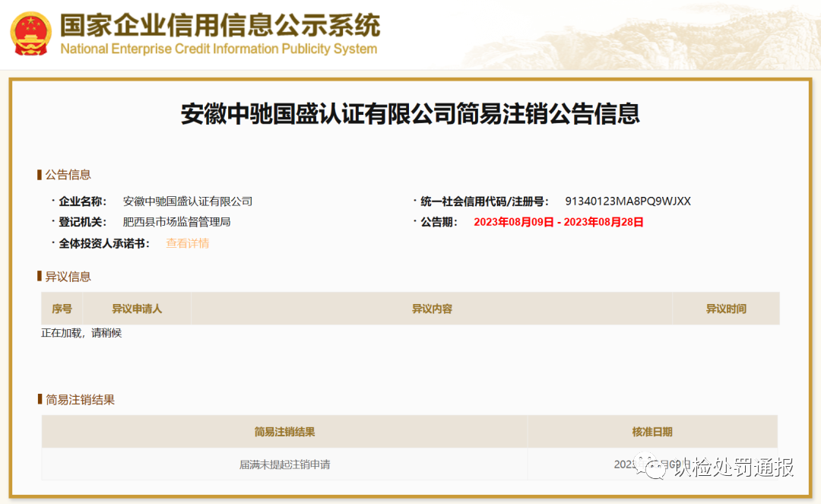The image size is (821, 504).
Task: Click the 简易注销结果 section header
Action: click(x=80, y=400)
